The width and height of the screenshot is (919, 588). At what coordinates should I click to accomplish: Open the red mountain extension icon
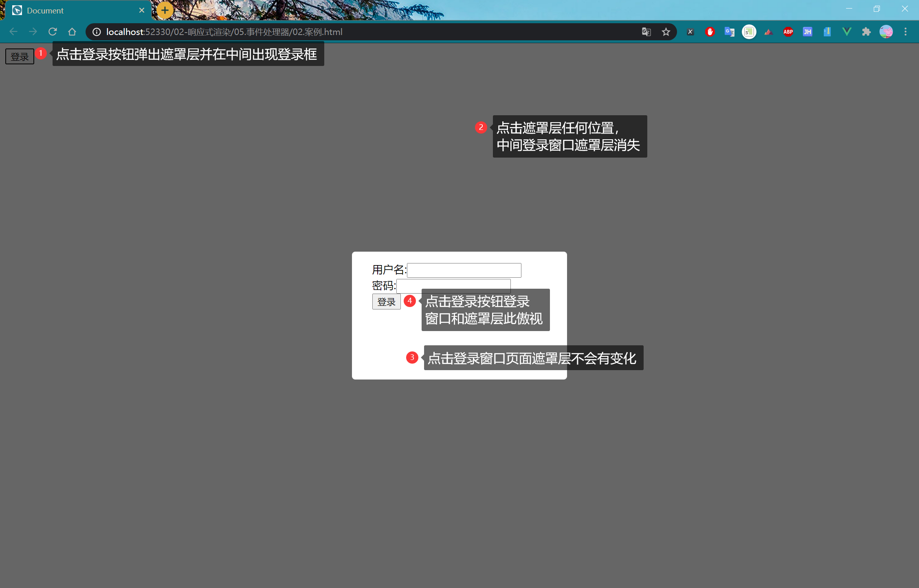(769, 32)
